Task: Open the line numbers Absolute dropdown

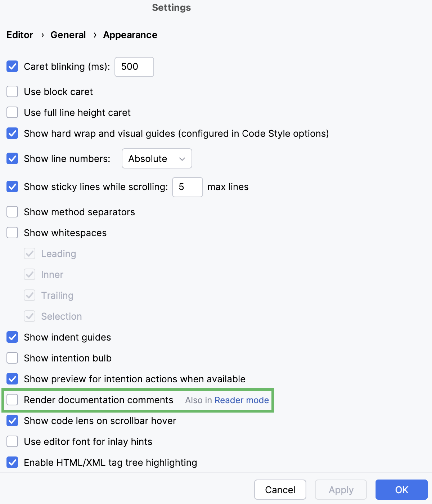Action: coord(156,158)
